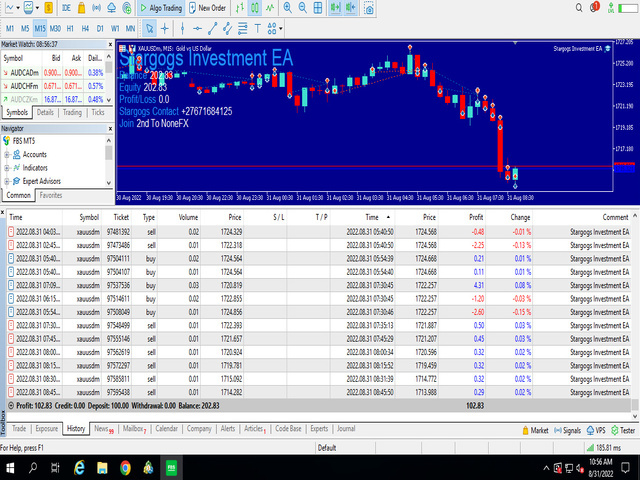The height and width of the screenshot is (480, 640).
Task: Switch timeframe to D1
Action: (x=100, y=28)
